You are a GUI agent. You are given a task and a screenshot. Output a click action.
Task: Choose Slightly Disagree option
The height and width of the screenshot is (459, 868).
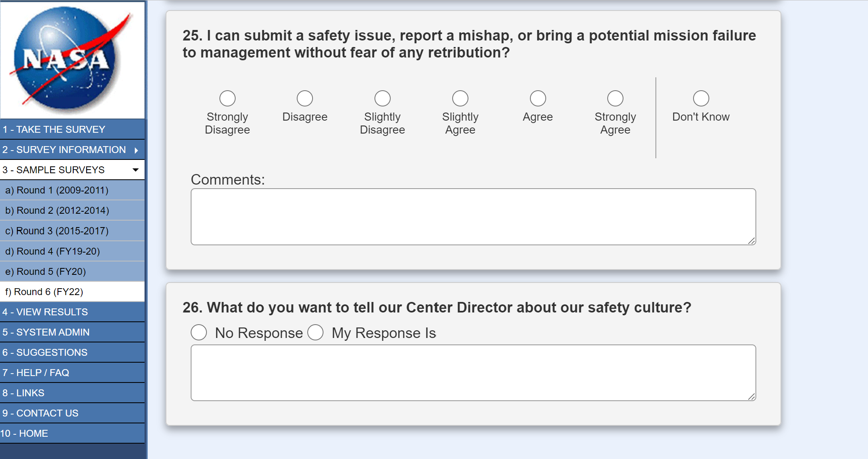pyautogui.click(x=382, y=98)
